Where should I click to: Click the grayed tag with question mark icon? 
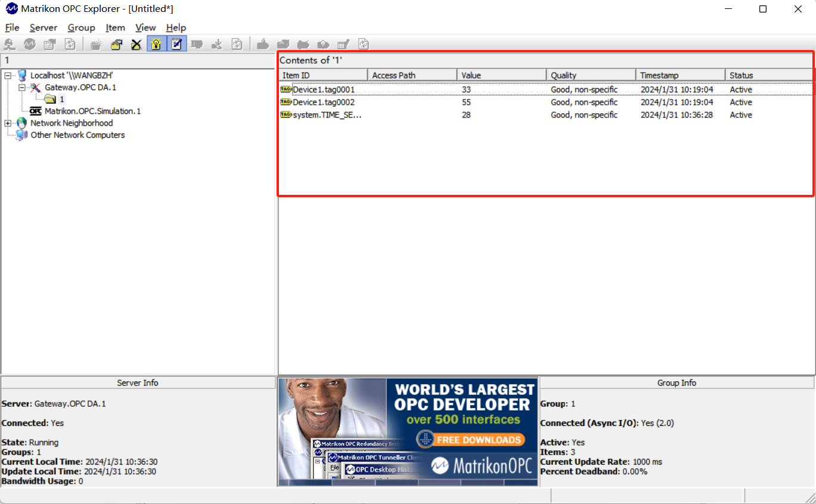[x=323, y=44]
